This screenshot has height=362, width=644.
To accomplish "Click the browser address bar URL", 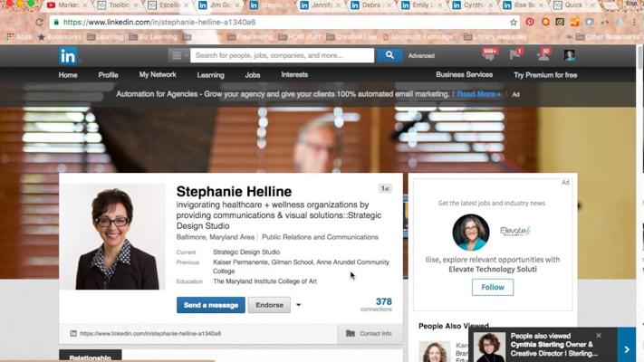I will (159, 22).
